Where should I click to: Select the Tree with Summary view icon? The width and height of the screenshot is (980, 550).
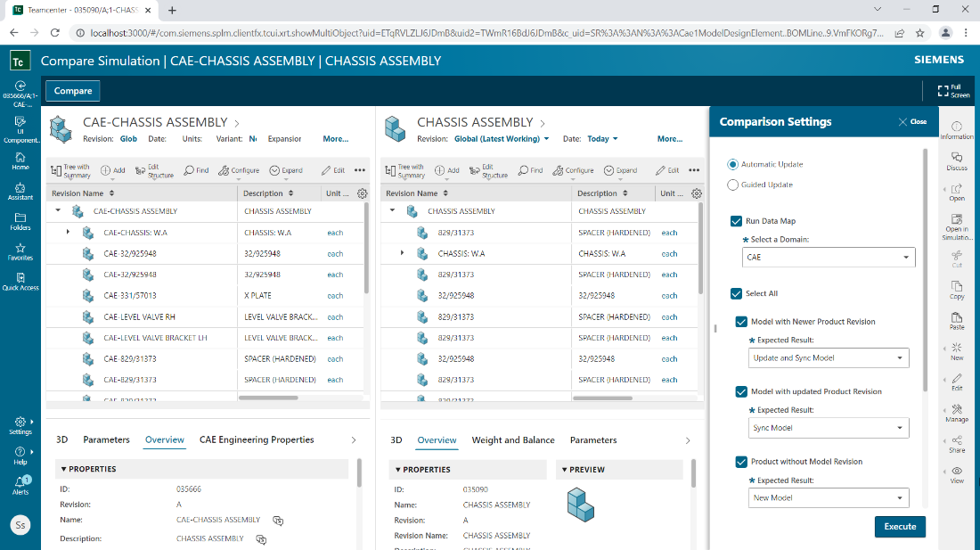click(70, 169)
